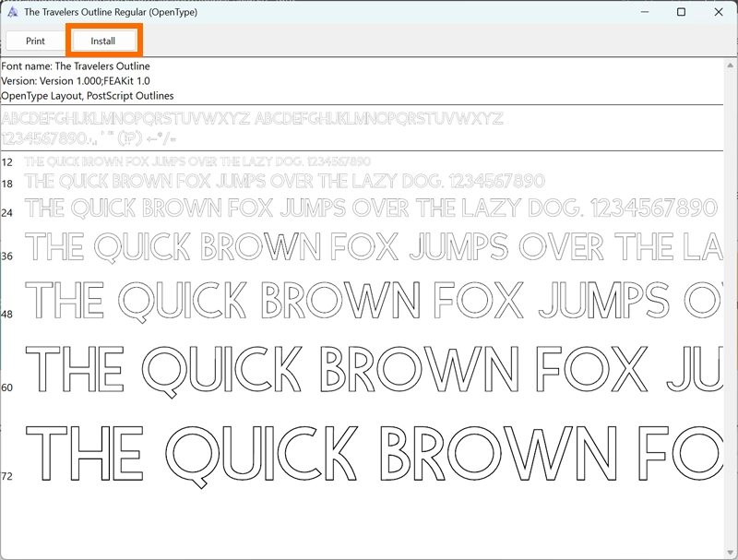The width and height of the screenshot is (738, 560).
Task: Click the 36 point size label
Action: 7,256
